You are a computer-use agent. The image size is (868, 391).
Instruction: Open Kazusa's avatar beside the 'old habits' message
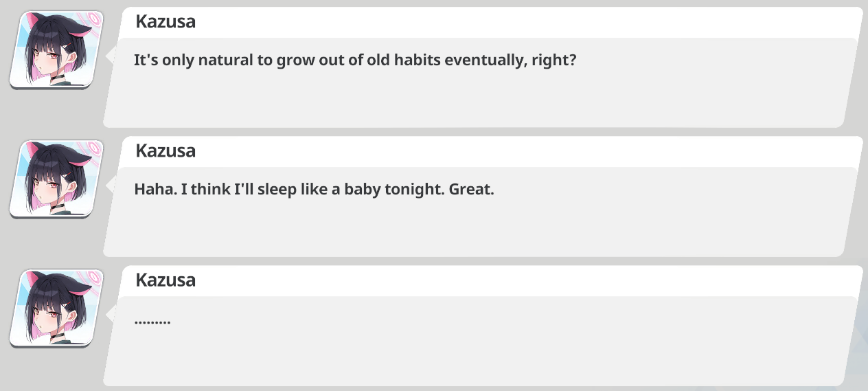click(56, 49)
